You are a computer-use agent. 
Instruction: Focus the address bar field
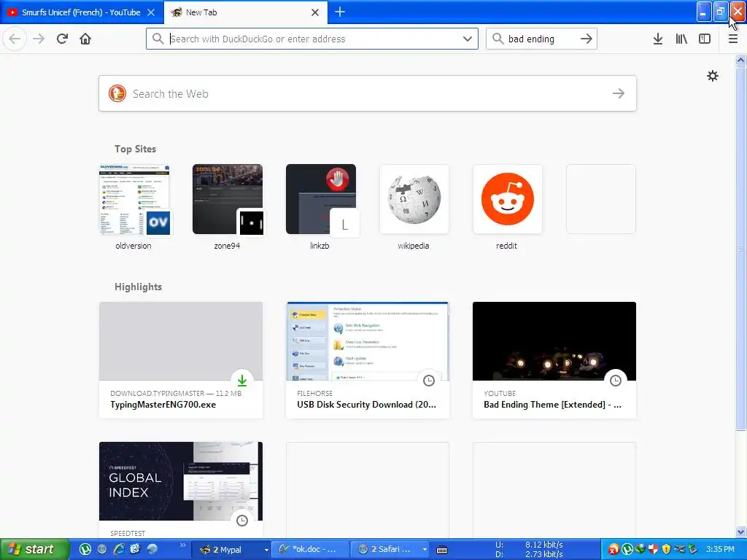click(312, 39)
